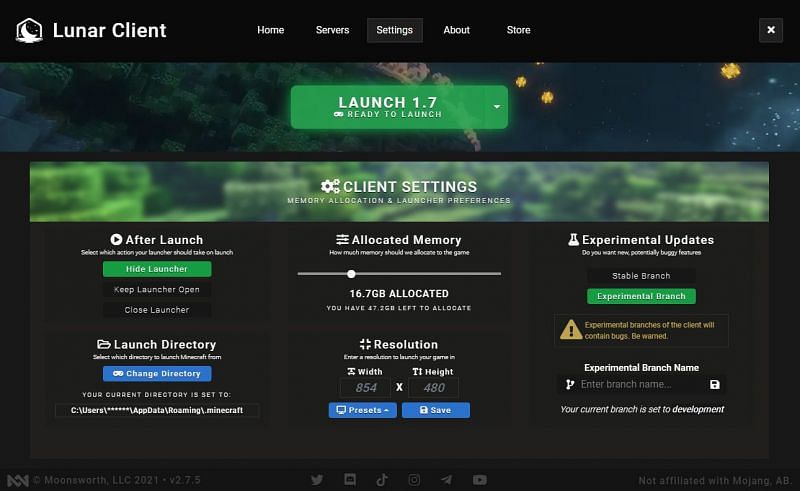Viewport: 800px width, 491px height.
Task: Click the 16.7GB ALLOCATED text
Action: point(399,293)
